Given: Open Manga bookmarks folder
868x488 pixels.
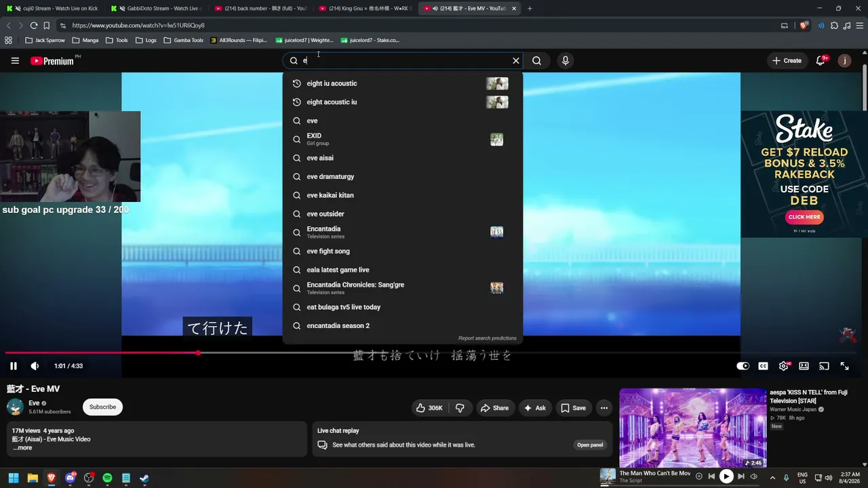Looking at the screenshot, I should 85,40.
